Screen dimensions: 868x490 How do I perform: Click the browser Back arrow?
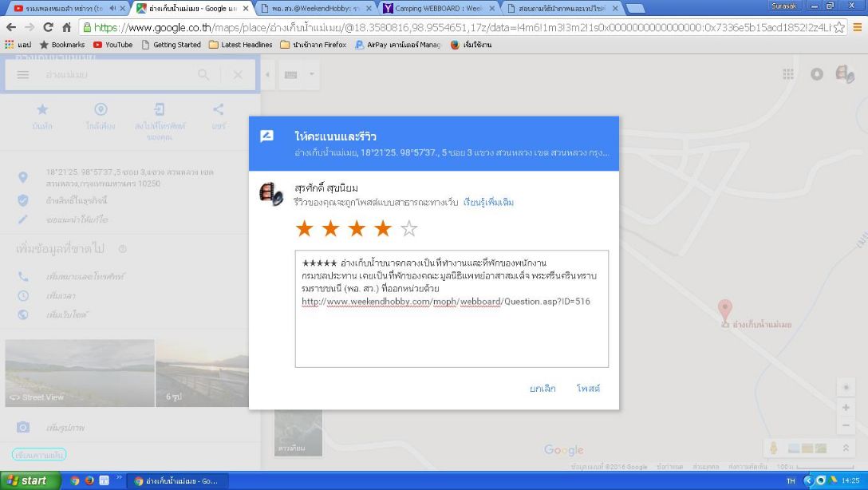pyautogui.click(x=11, y=27)
